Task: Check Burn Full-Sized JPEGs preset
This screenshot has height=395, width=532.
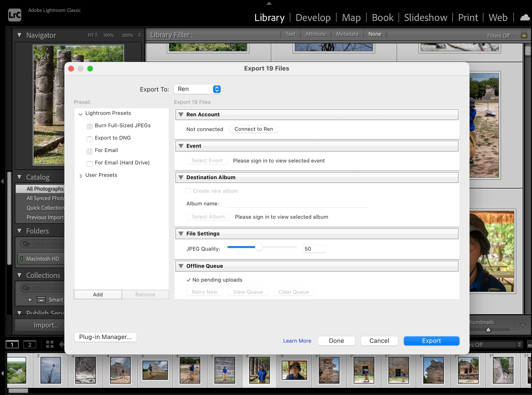Action: (x=89, y=127)
